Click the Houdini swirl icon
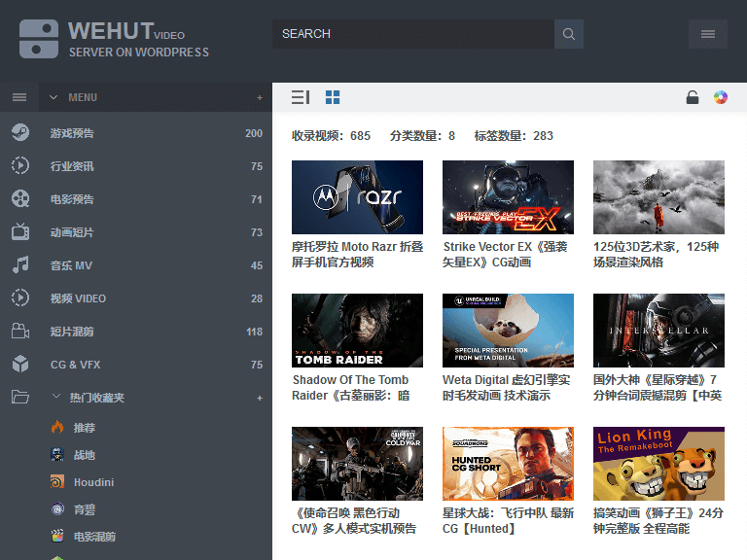This screenshot has height=560, width=747. tap(57, 481)
